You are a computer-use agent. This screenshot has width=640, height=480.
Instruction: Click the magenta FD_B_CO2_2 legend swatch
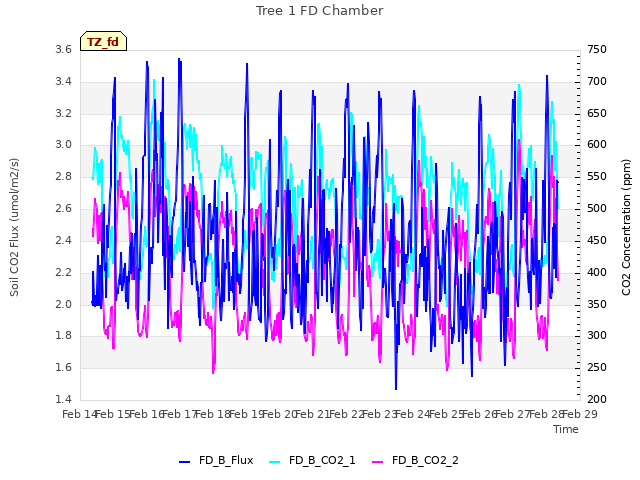click(378, 462)
